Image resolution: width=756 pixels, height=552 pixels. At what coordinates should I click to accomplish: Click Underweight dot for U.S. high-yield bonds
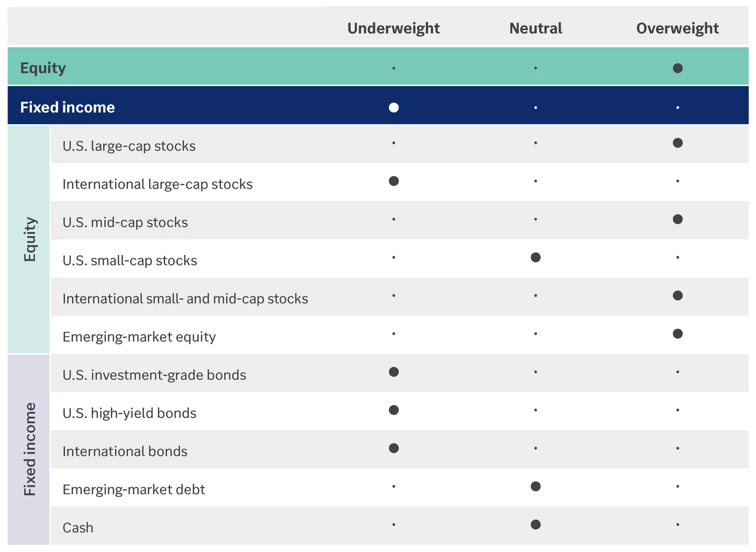point(394,410)
